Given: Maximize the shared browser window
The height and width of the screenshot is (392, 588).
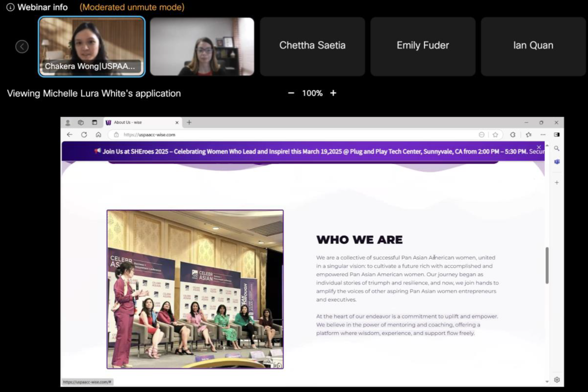Looking at the screenshot, I should (541, 123).
